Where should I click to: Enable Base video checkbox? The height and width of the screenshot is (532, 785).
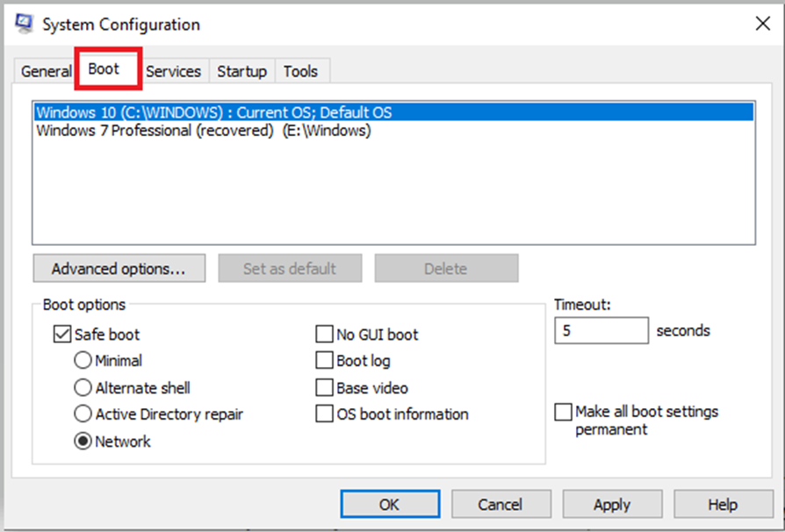[325, 388]
